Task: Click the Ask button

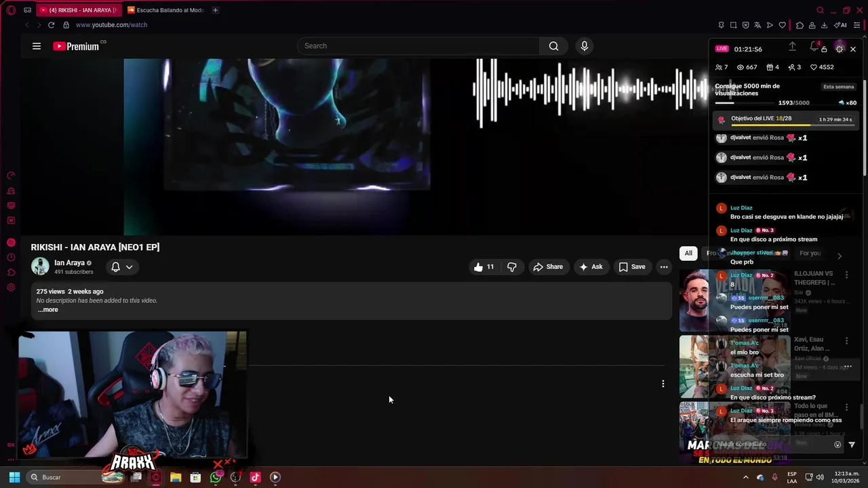Action: [x=590, y=267]
